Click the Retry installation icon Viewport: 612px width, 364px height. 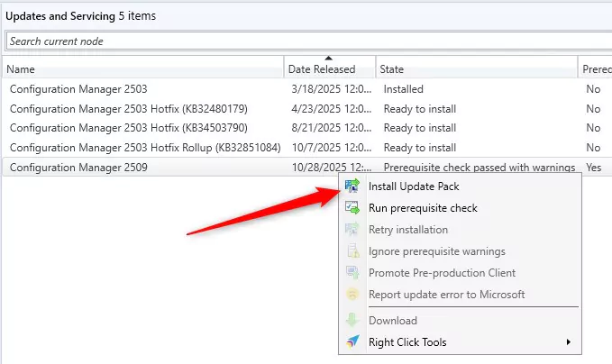click(x=352, y=230)
